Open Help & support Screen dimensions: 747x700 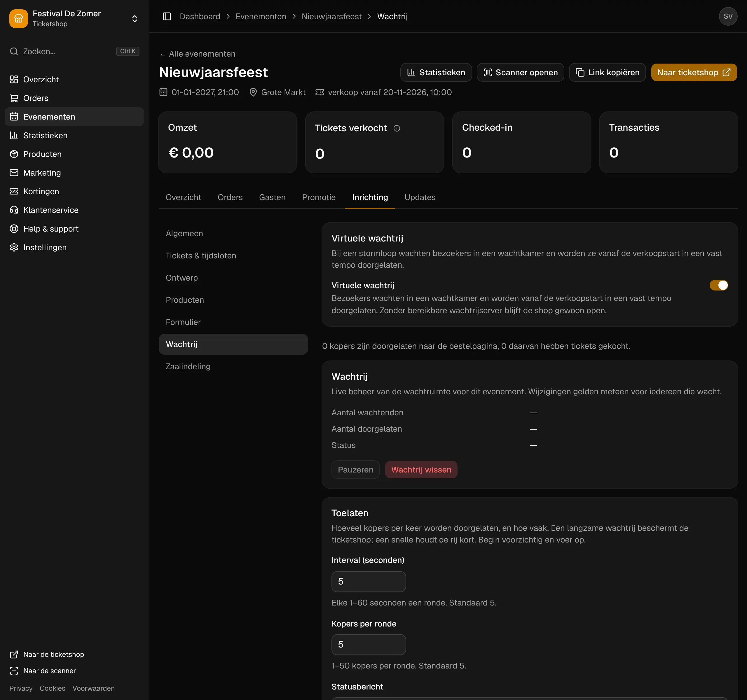coord(74,229)
